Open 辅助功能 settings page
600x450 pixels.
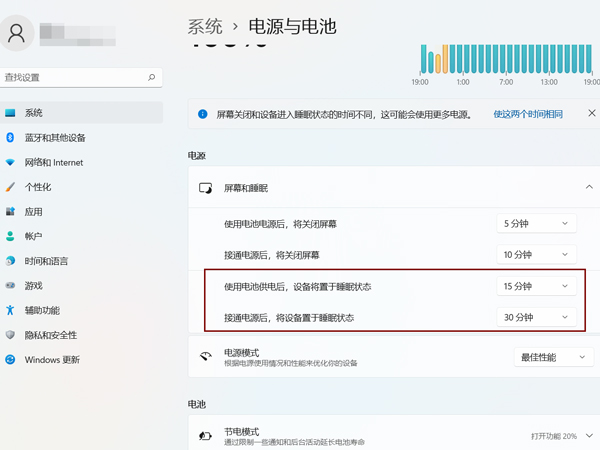[x=42, y=310]
